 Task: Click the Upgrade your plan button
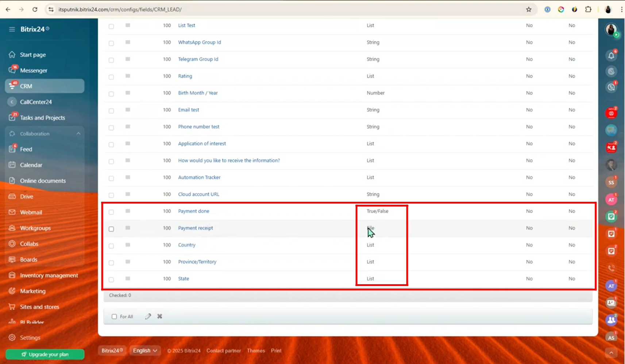coord(45,354)
